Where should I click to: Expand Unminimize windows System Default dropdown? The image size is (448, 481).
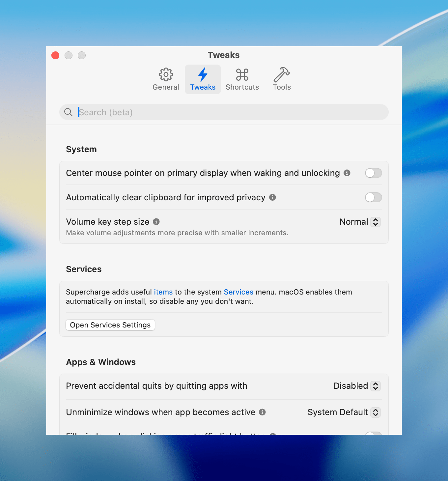[344, 412]
